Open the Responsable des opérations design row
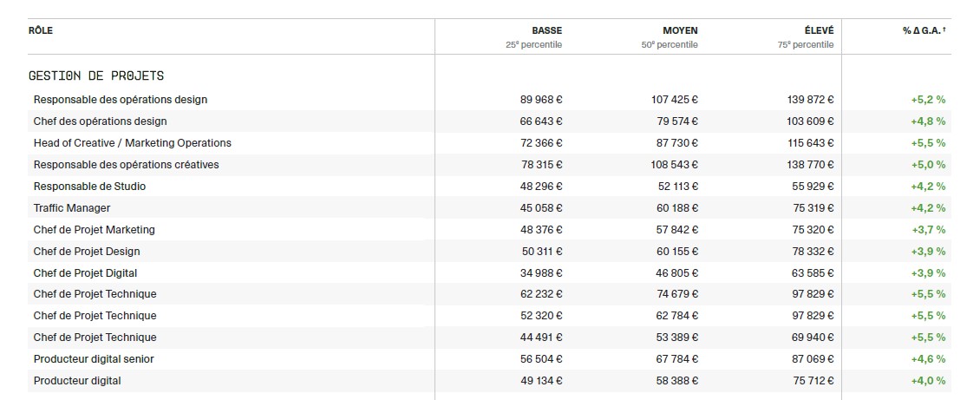The height and width of the screenshot is (400, 980). pyautogui.click(x=121, y=100)
